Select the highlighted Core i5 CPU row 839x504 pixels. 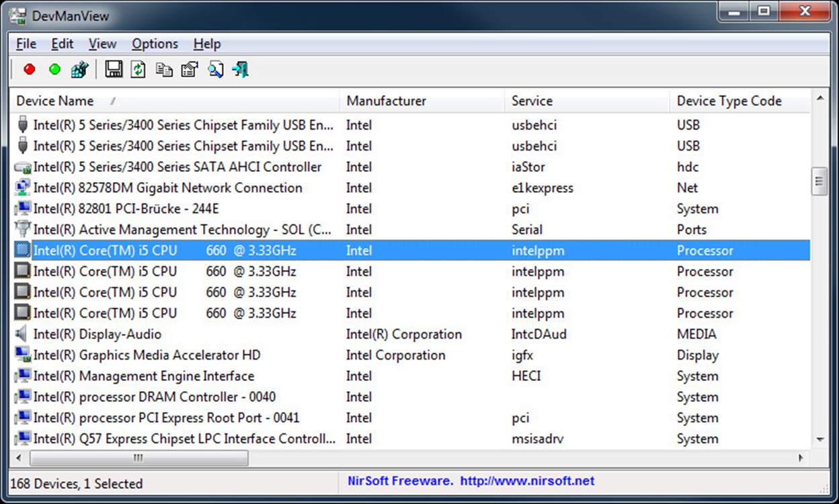[x=410, y=251]
